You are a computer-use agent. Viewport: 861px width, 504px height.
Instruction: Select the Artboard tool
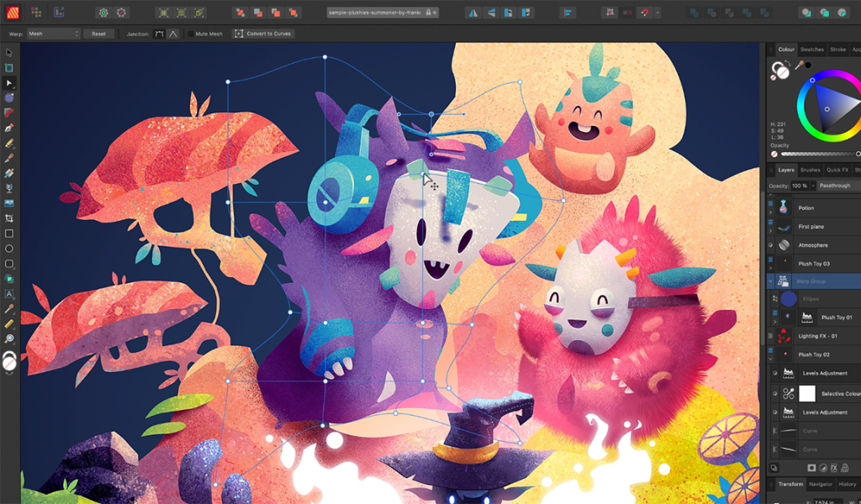pos(8,68)
